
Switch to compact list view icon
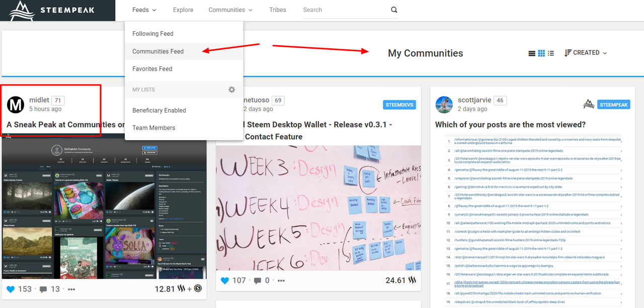click(x=551, y=53)
